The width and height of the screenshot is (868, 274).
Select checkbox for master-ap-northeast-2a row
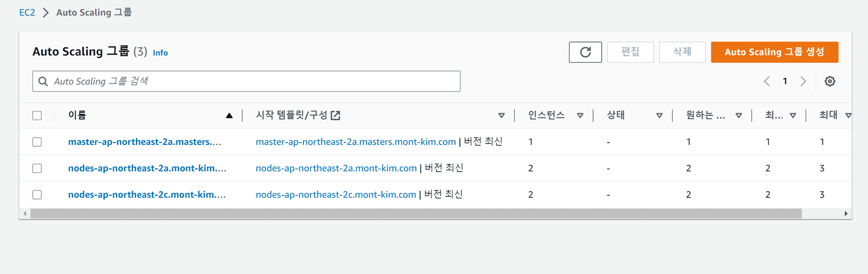[x=37, y=142]
